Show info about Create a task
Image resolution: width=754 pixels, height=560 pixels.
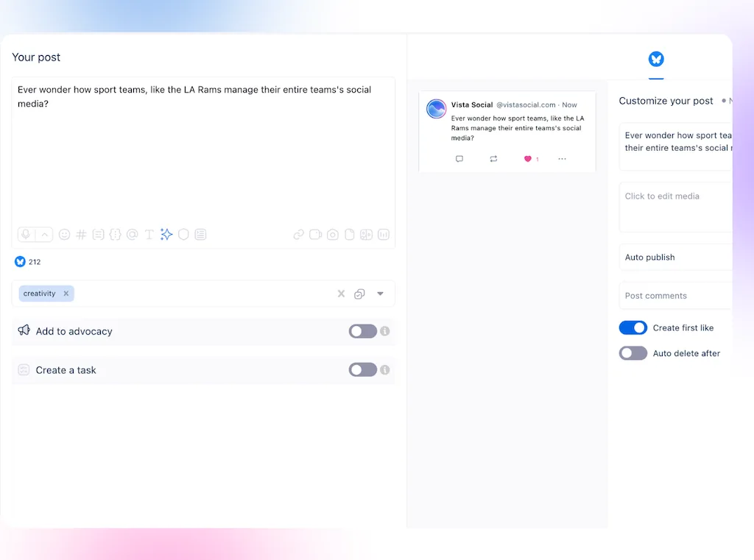coord(384,369)
